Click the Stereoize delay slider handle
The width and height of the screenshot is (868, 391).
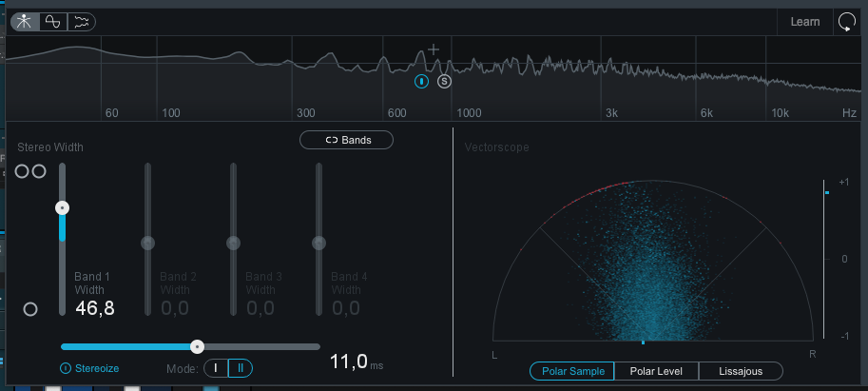(197, 346)
